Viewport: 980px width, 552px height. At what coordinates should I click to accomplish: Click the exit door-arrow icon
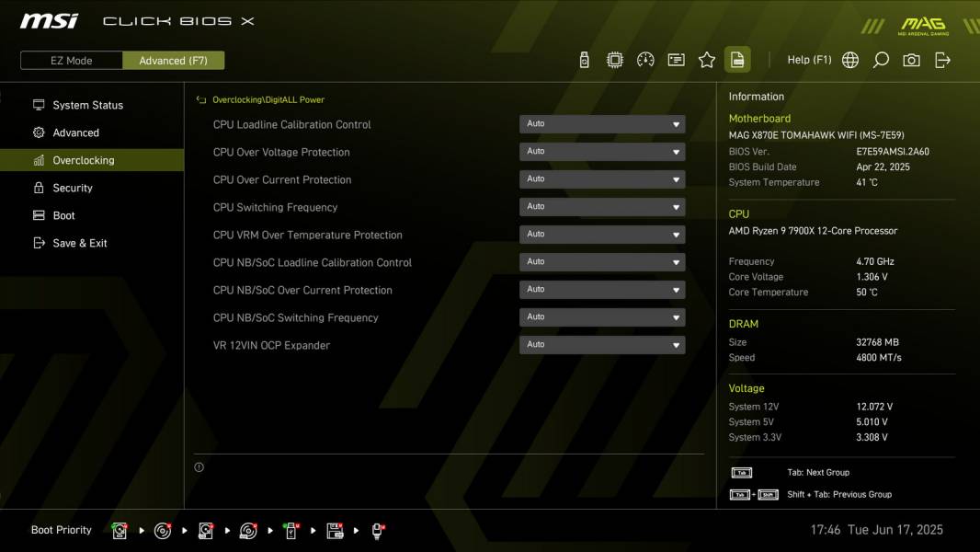942,60
